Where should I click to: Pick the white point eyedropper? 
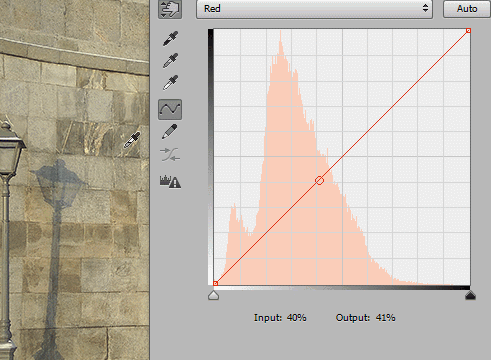(x=170, y=83)
